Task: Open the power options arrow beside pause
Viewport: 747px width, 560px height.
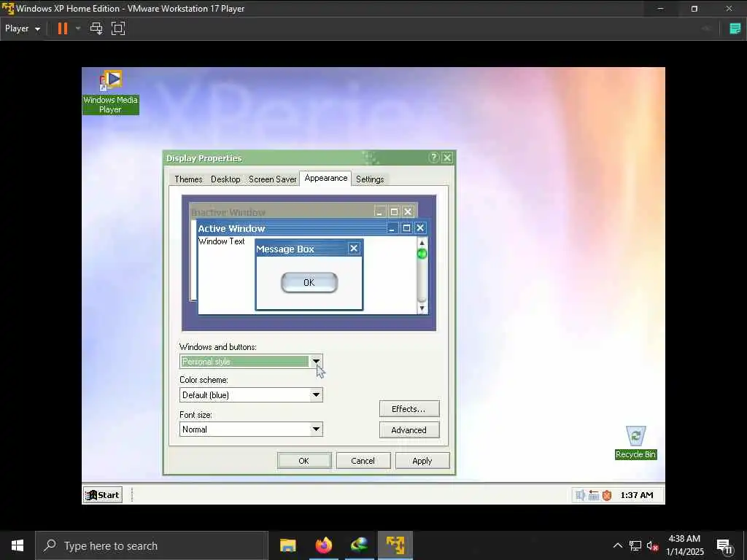Action: (x=78, y=28)
